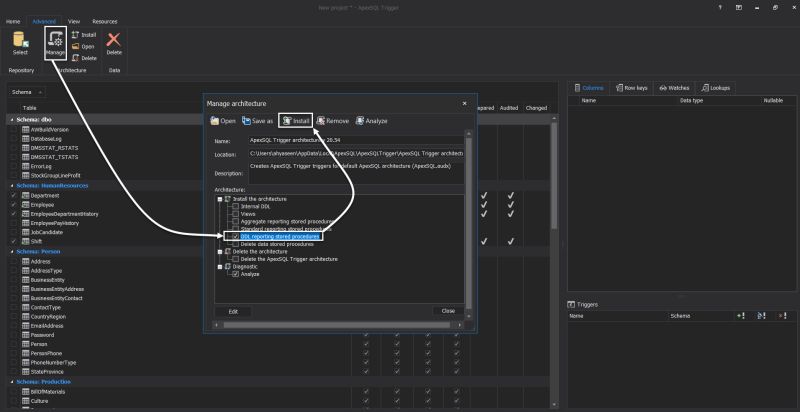Click Open in Manage architecture toolbar
This screenshot has height=412, width=800.
[x=223, y=121]
